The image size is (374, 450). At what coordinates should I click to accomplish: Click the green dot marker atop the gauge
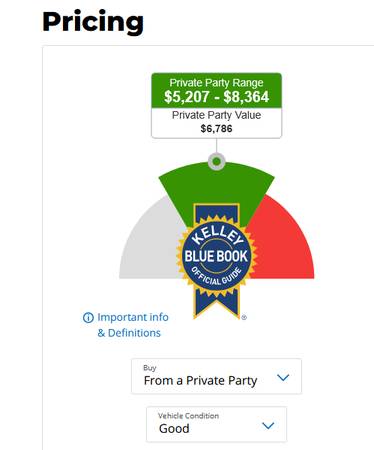coord(216,162)
